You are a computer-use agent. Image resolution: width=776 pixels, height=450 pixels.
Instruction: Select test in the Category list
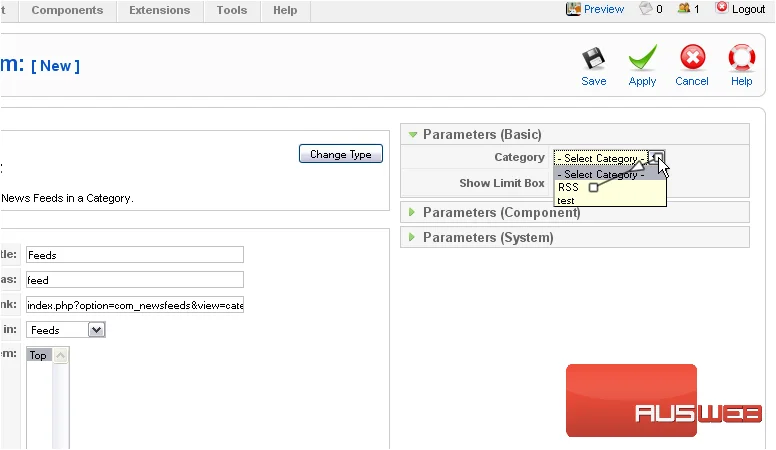coord(610,200)
